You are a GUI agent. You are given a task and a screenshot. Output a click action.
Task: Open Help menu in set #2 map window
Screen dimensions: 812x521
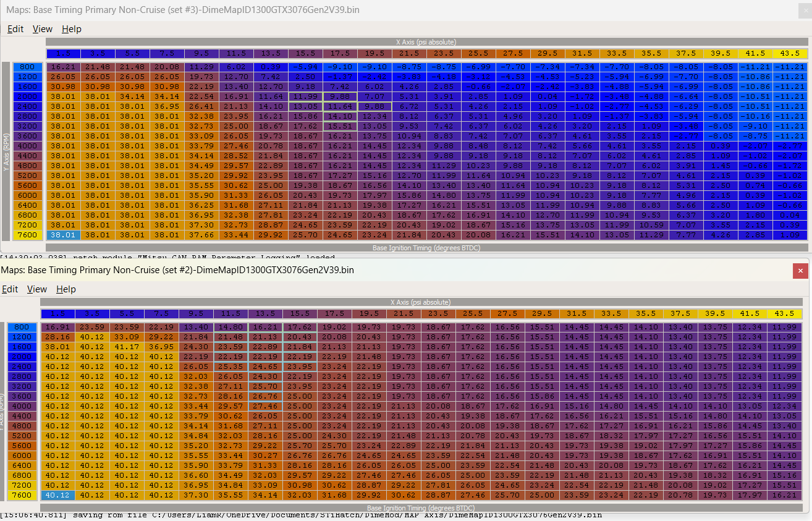[x=66, y=289]
